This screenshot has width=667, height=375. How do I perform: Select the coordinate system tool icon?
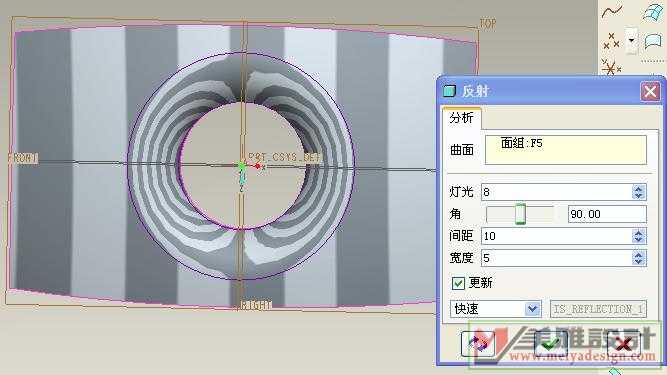pyautogui.click(x=611, y=68)
